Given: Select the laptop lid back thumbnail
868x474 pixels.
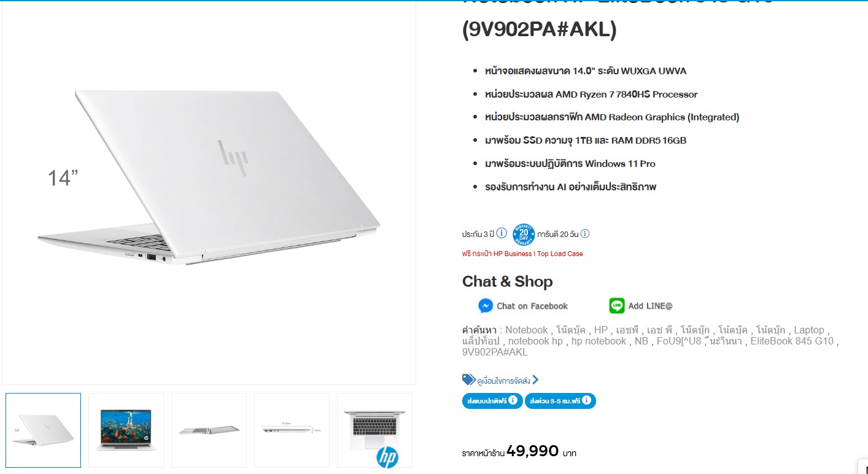Looking at the screenshot, I should (43, 430).
